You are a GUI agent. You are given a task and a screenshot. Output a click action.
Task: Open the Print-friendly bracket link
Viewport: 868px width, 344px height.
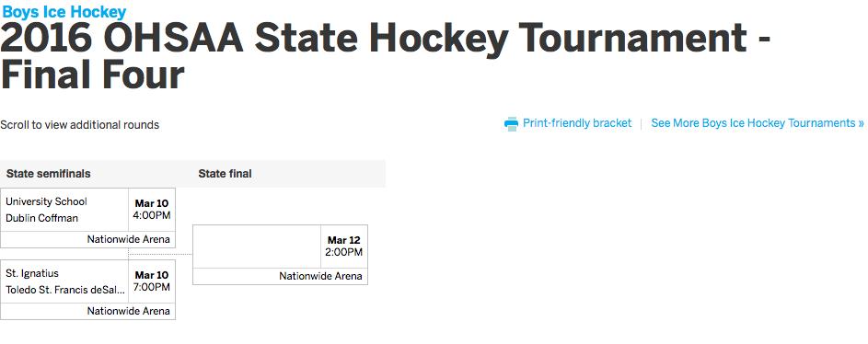tap(577, 123)
